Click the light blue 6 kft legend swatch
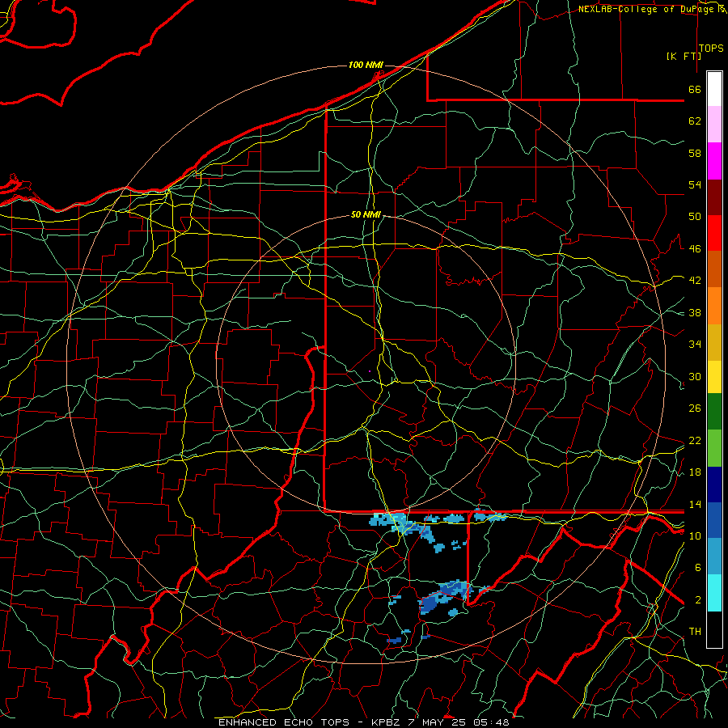Screen dimensions: 728x728 [x=714, y=557]
